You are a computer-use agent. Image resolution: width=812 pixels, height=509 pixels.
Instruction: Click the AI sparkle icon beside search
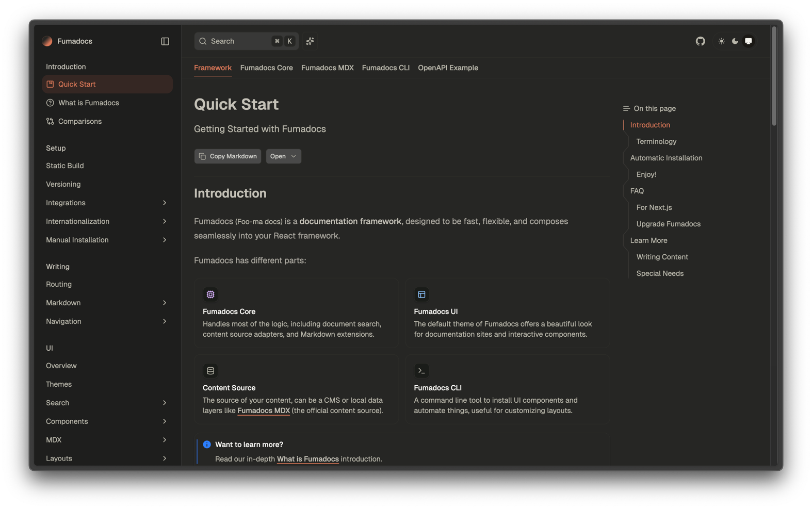tap(310, 41)
